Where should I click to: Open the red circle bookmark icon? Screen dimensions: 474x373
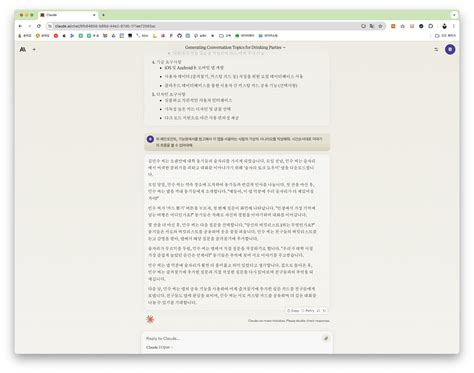(56, 35)
